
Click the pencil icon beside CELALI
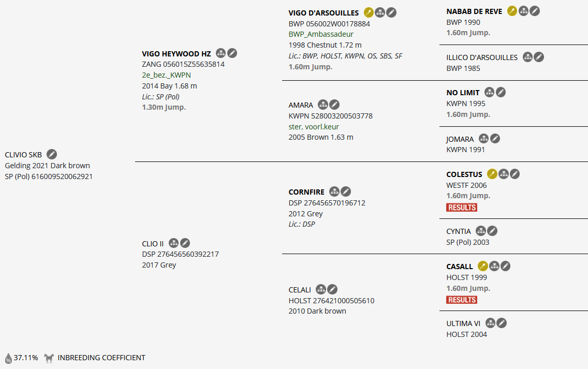click(332, 289)
